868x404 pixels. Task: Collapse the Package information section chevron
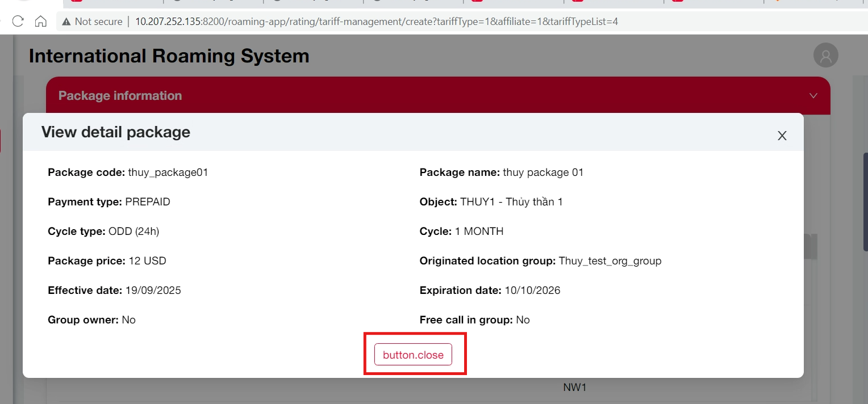pos(813,95)
